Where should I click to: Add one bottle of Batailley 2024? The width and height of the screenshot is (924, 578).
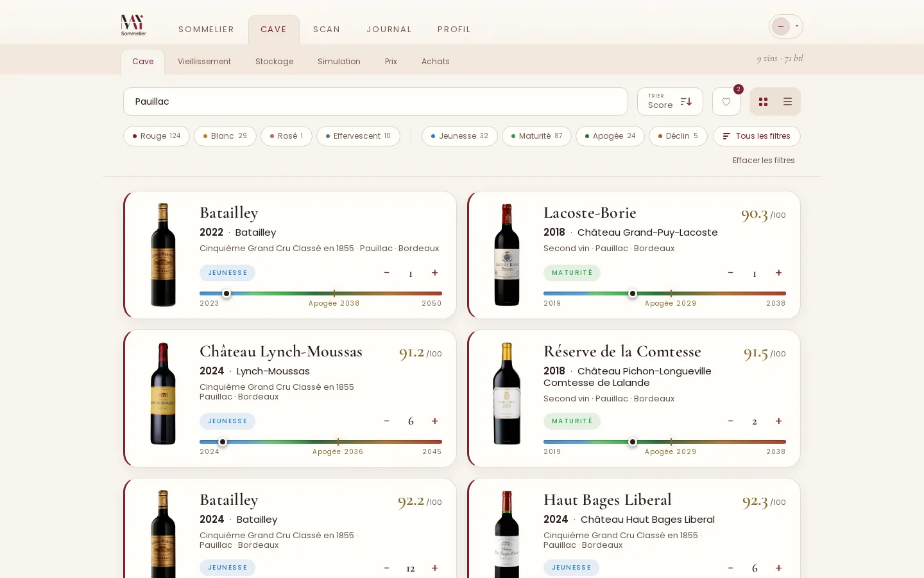point(434,568)
